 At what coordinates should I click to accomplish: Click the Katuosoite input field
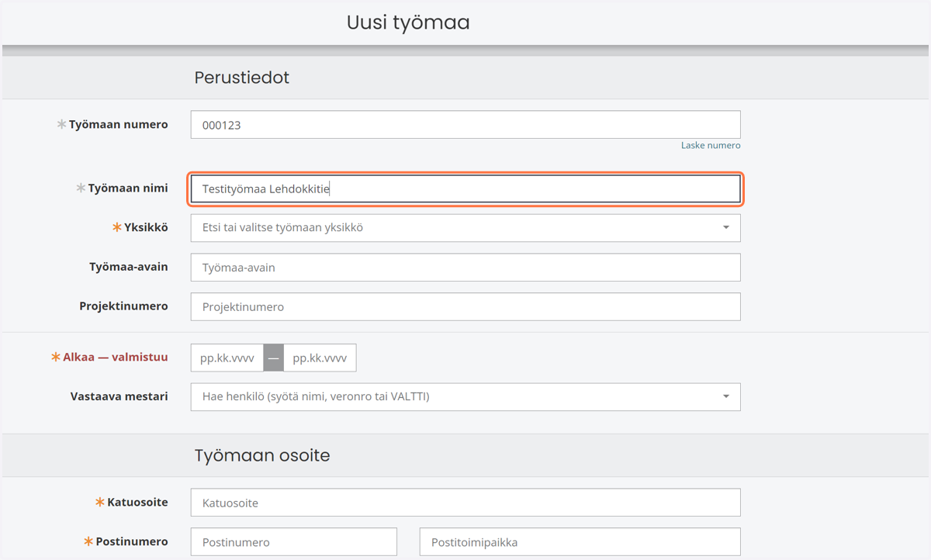pos(465,503)
